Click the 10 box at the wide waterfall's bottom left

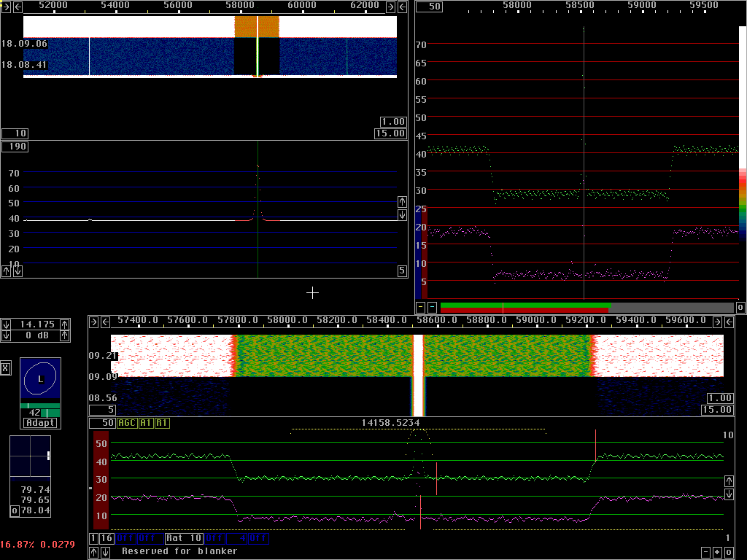click(x=15, y=133)
